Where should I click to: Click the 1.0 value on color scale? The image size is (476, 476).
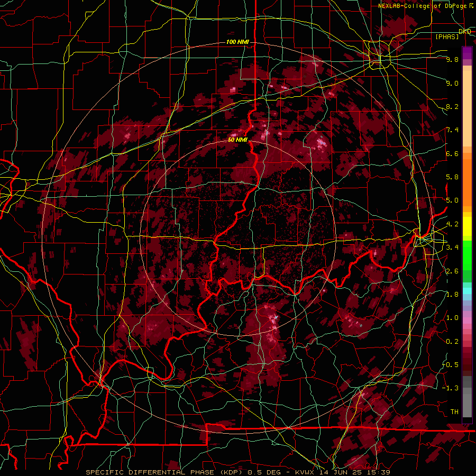(x=452, y=318)
